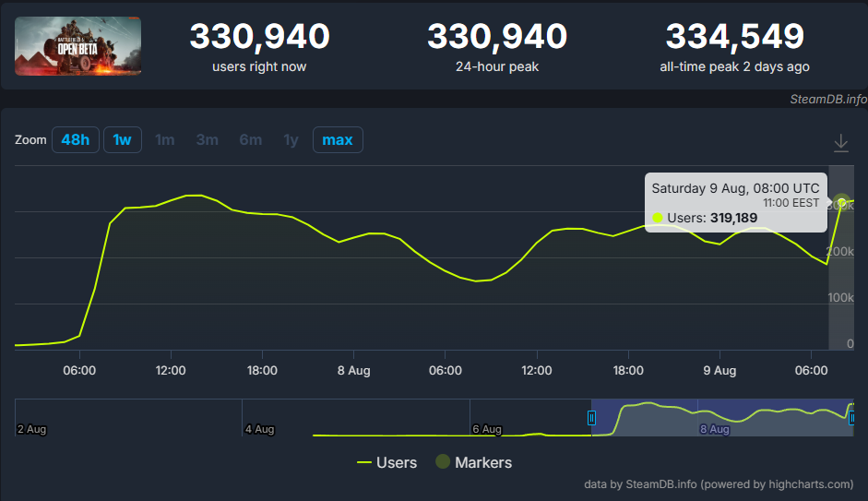Select the 6m zoom option
The height and width of the screenshot is (501, 868).
coord(250,139)
